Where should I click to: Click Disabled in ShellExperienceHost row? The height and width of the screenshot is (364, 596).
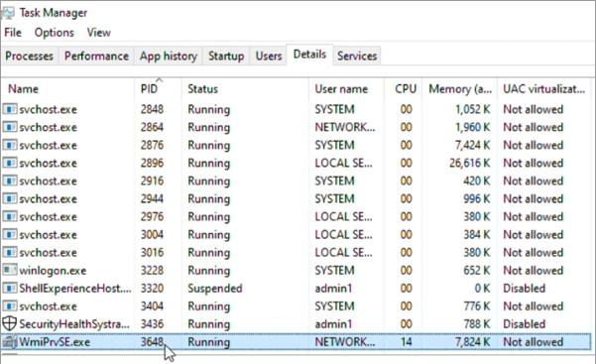525,289
